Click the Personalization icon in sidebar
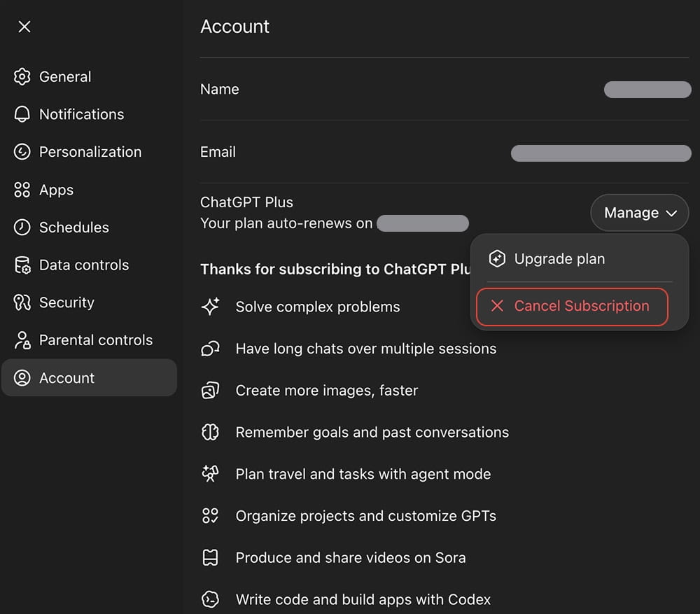Viewport: 700px width, 614px height. tap(22, 152)
